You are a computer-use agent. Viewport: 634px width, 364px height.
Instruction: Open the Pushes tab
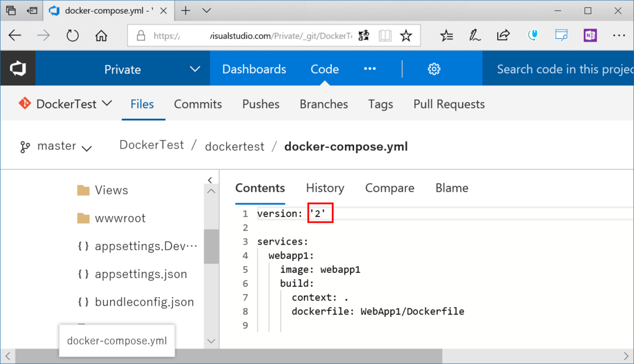tap(261, 104)
